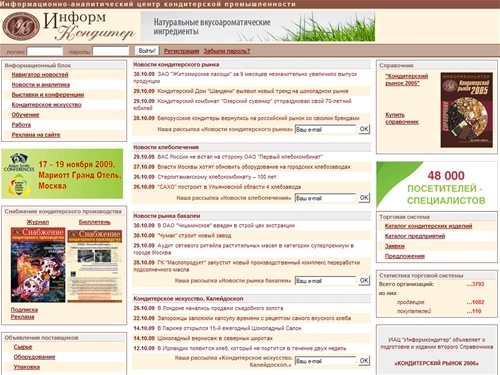Screen dimensions: 500x375
Task: Open the natural flavor ingredients grass banner
Action: pos(258,27)
